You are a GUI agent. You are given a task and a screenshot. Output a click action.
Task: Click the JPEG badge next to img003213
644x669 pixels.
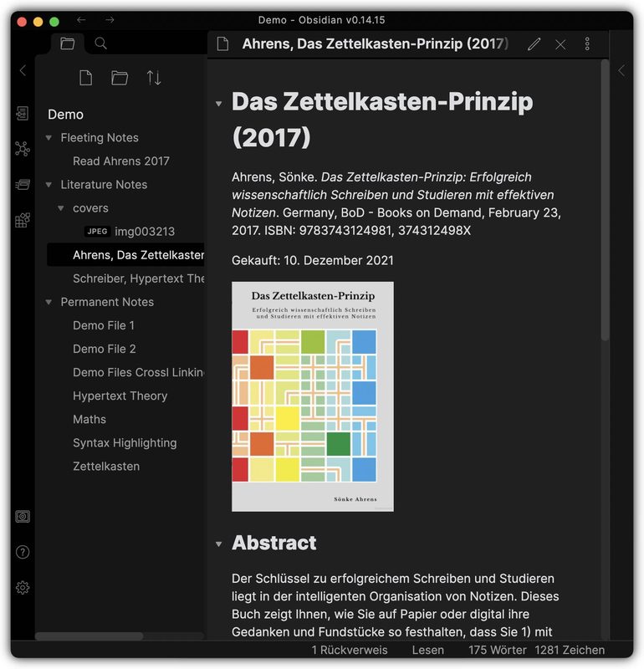[x=97, y=232]
